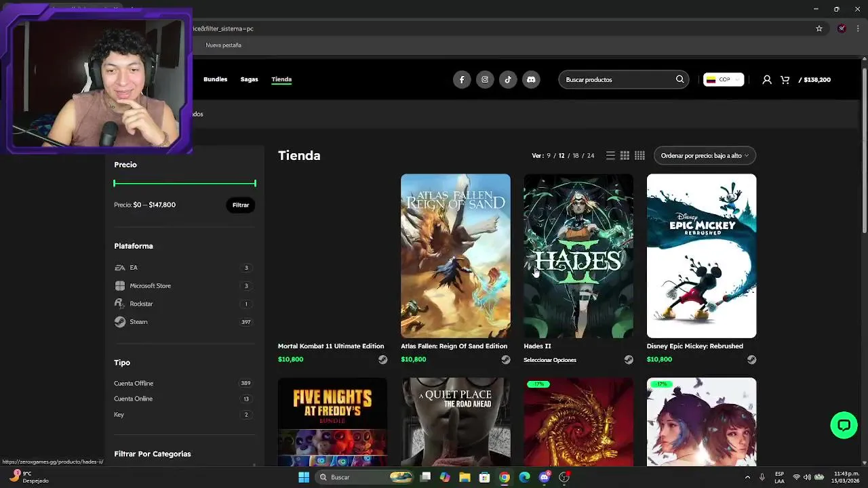Click the browser address bar
Image resolution: width=868 pixels, height=488 pixels.
click(502, 28)
